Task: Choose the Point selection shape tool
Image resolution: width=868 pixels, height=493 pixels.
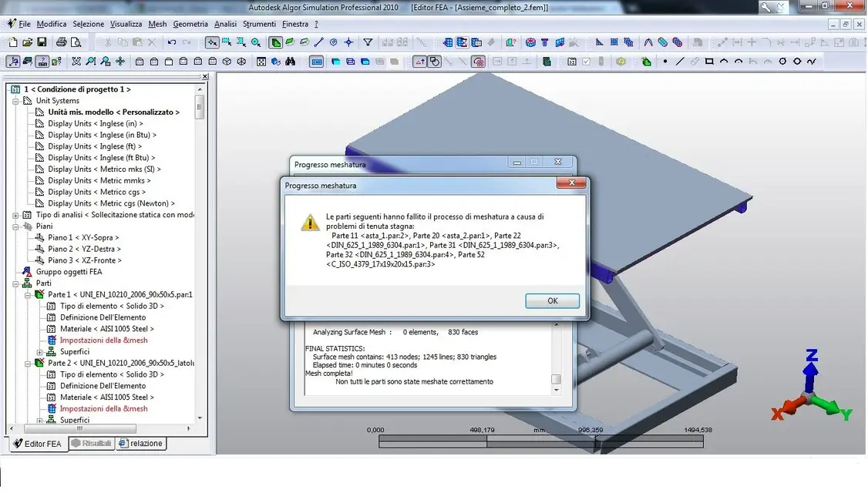Action: tap(212, 42)
